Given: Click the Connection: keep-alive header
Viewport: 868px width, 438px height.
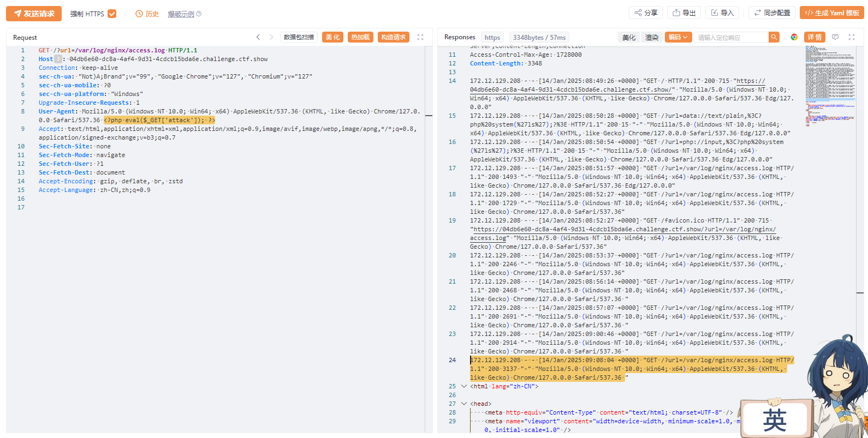Looking at the screenshot, I should [78, 68].
